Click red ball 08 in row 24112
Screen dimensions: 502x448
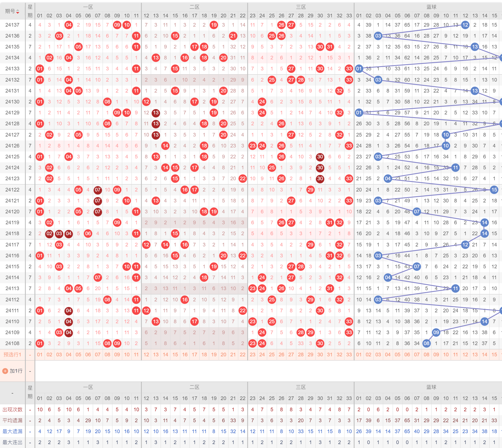point(107,300)
